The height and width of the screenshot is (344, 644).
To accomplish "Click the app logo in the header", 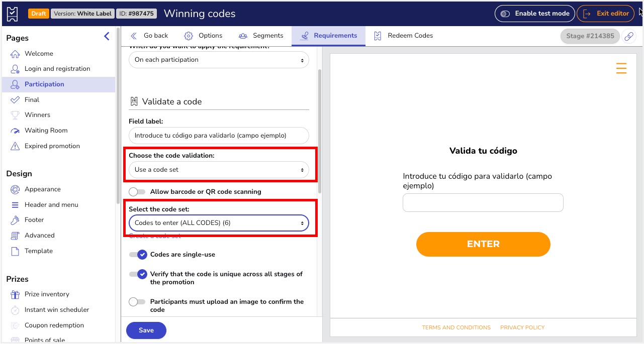I will 13,14.
